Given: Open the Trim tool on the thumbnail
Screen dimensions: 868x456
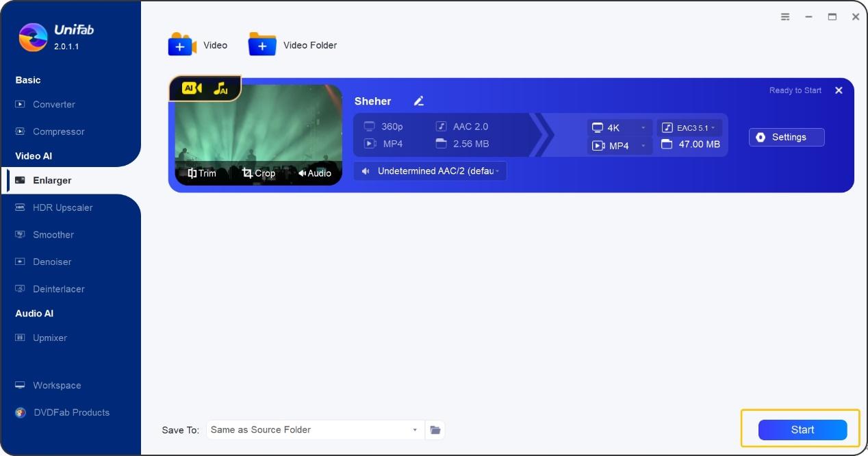Looking at the screenshot, I should pyautogui.click(x=202, y=173).
